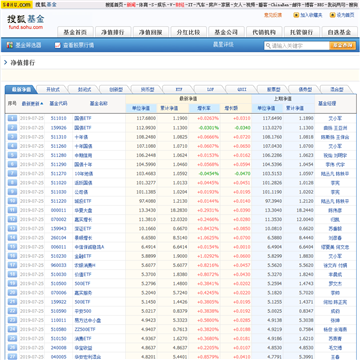Click the 意见反馈 link at top right
This screenshot has width=360, height=360.
[273, 15]
